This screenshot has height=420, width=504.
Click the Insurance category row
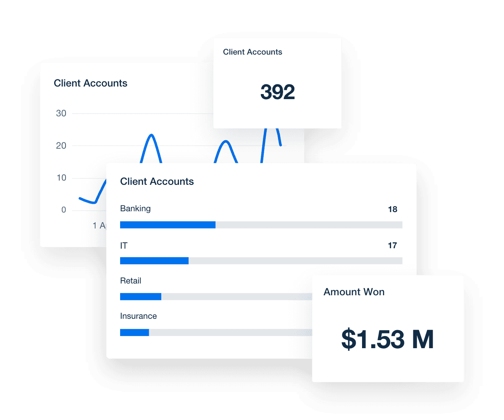[x=138, y=316]
